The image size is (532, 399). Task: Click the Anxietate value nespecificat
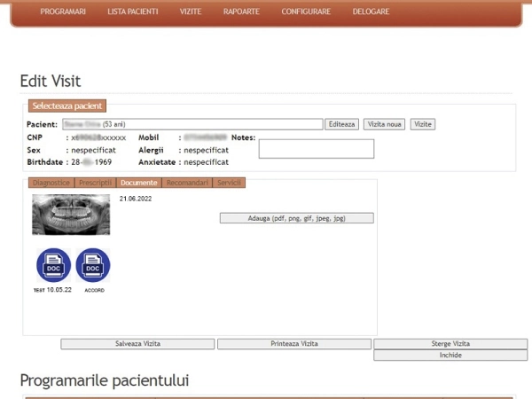[206, 162]
